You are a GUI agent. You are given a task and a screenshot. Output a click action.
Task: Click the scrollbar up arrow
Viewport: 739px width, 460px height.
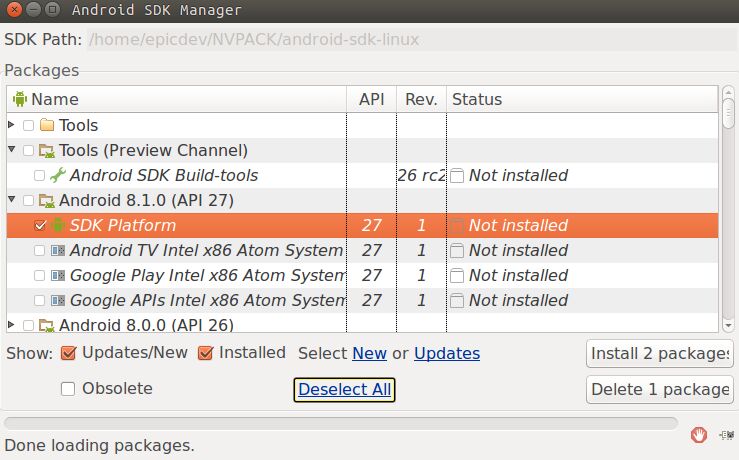pyautogui.click(x=728, y=91)
